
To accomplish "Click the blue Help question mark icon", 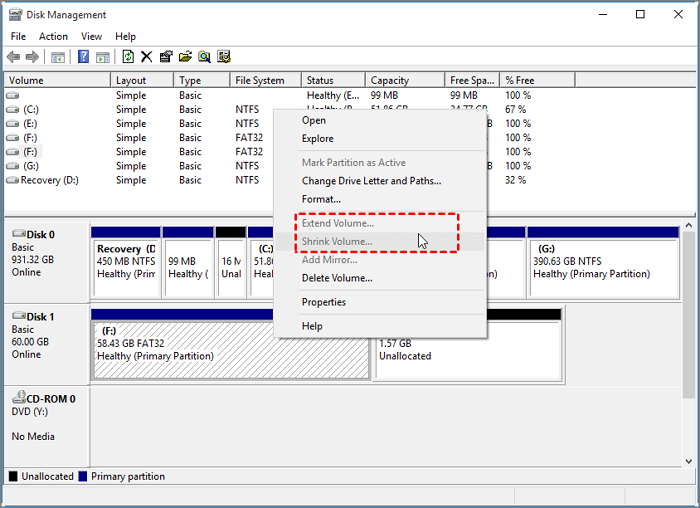I will (x=84, y=57).
